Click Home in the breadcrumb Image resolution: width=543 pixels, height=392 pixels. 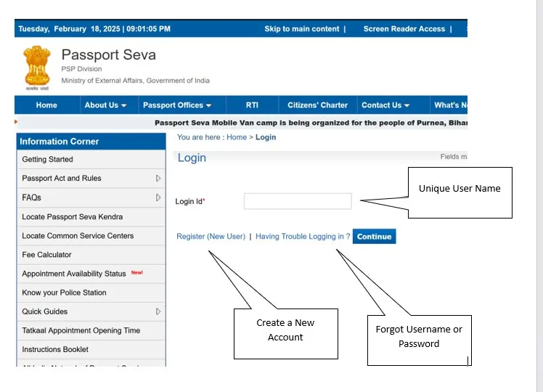pos(237,137)
